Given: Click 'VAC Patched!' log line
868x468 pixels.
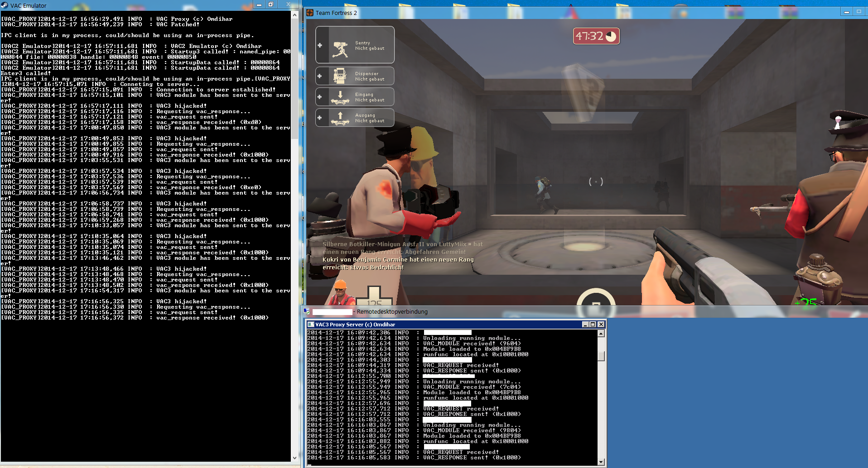Looking at the screenshot, I should pyautogui.click(x=100, y=24).
